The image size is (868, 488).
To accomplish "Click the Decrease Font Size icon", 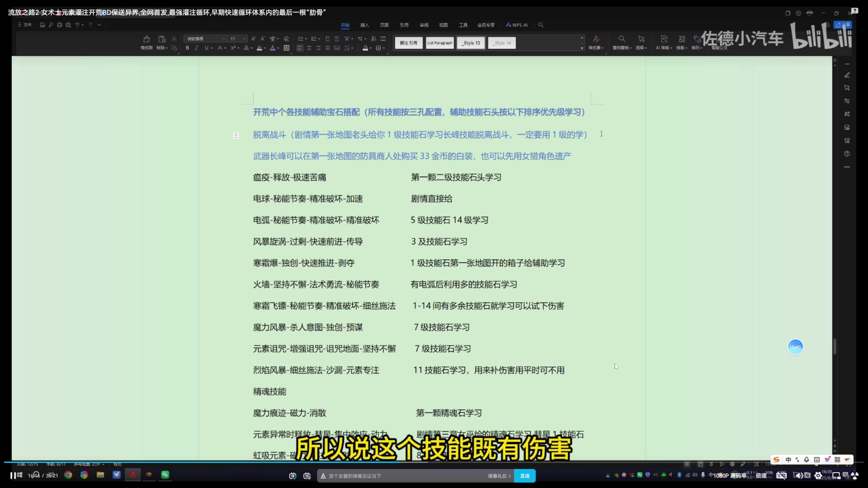I will point(263,39).
